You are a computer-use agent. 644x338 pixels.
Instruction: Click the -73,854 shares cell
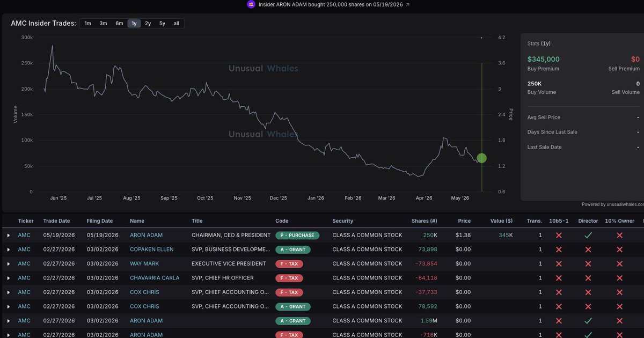426,263
